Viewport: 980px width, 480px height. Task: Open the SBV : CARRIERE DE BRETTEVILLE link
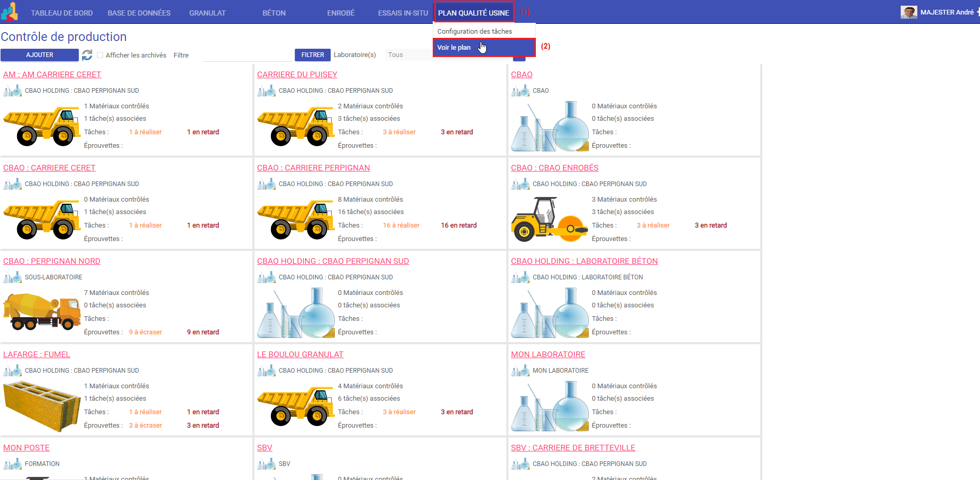point(573,448)
